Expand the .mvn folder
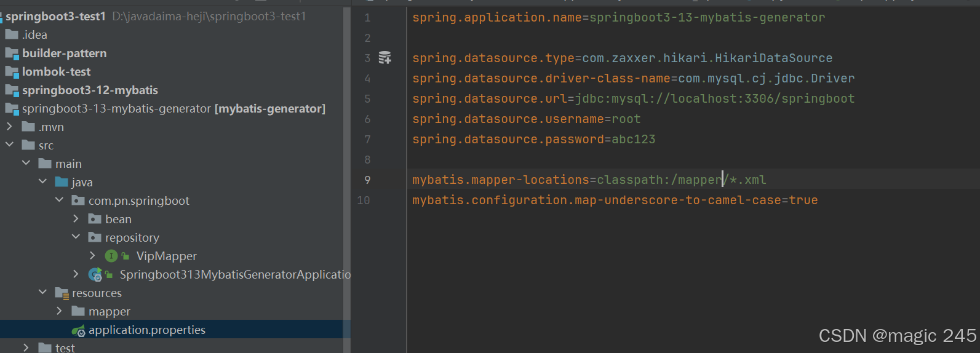Screen dimensions: 980x353 pos(9,127)
